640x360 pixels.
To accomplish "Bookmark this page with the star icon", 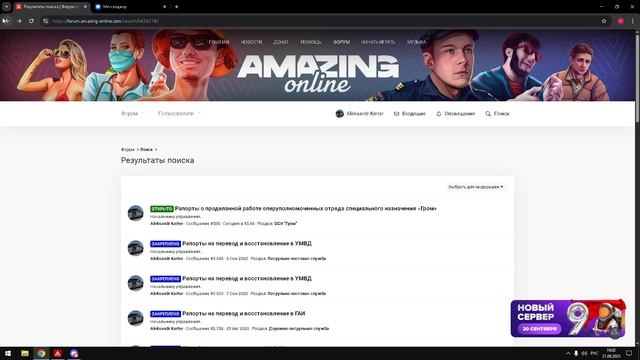I will click(604, 21).
